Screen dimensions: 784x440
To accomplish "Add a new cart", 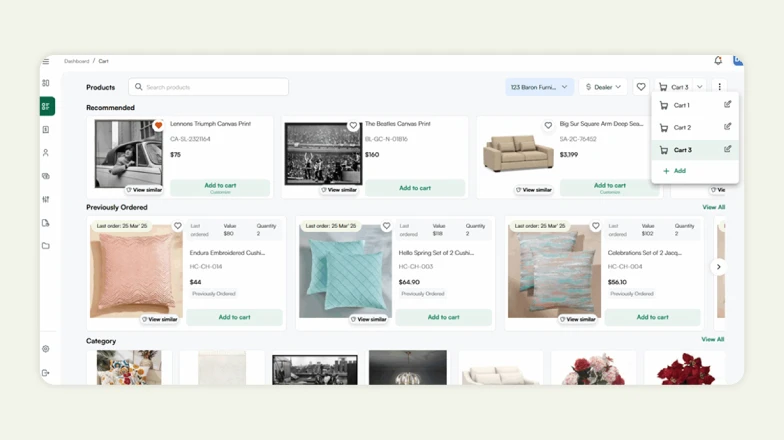I will point(674,171).
